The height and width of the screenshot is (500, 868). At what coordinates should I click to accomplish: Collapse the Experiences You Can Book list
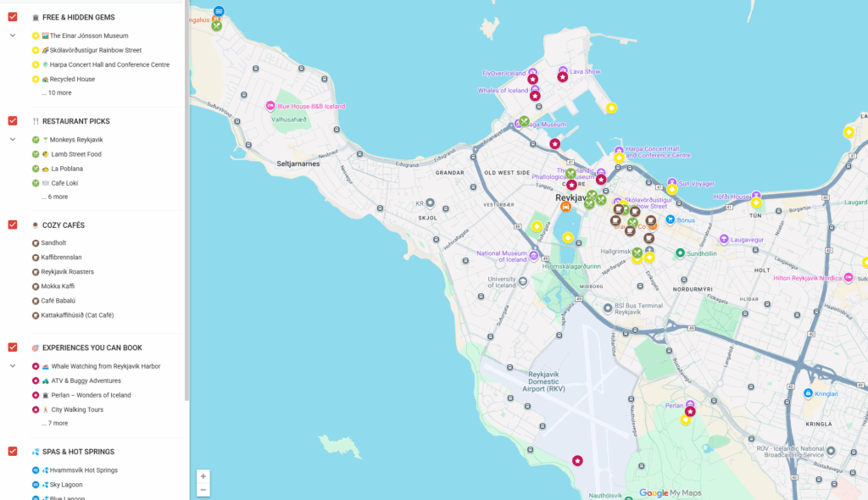(12, 365)
